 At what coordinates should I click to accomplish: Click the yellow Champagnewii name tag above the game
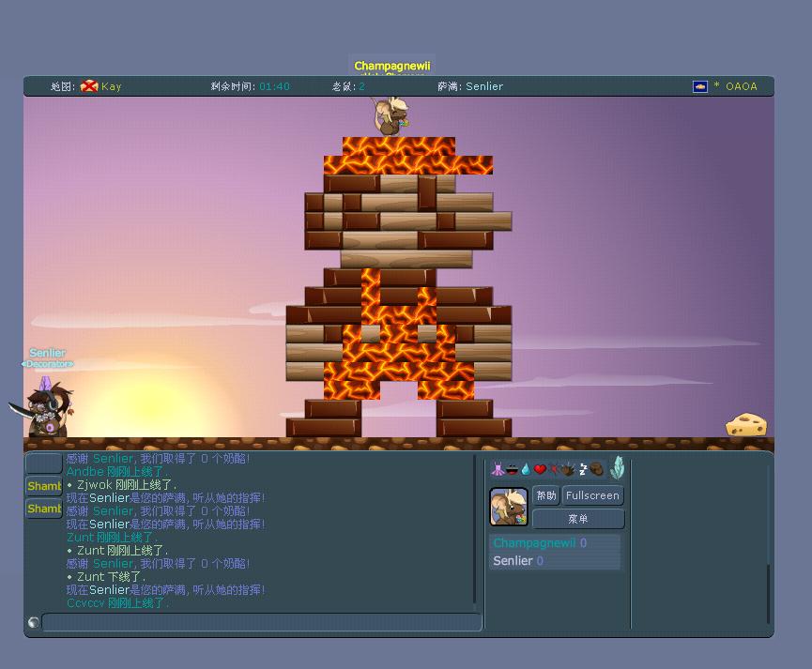tap(392, 66)
